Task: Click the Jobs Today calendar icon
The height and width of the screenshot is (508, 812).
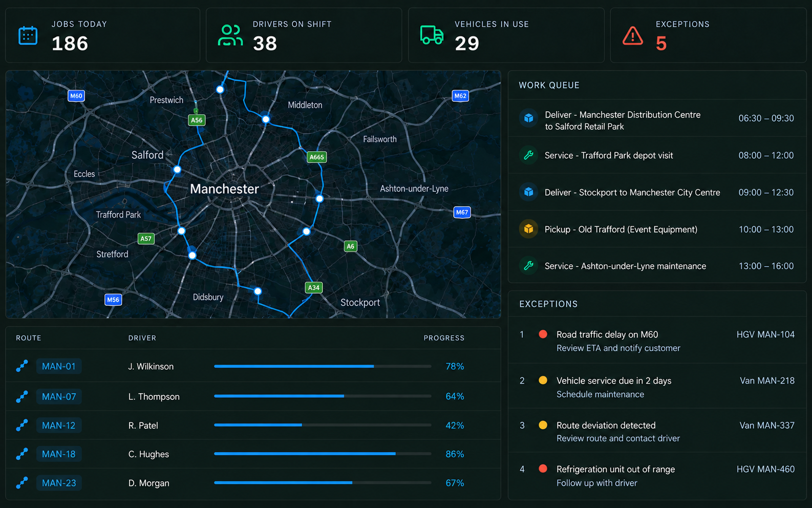Action: coord(28,36)
